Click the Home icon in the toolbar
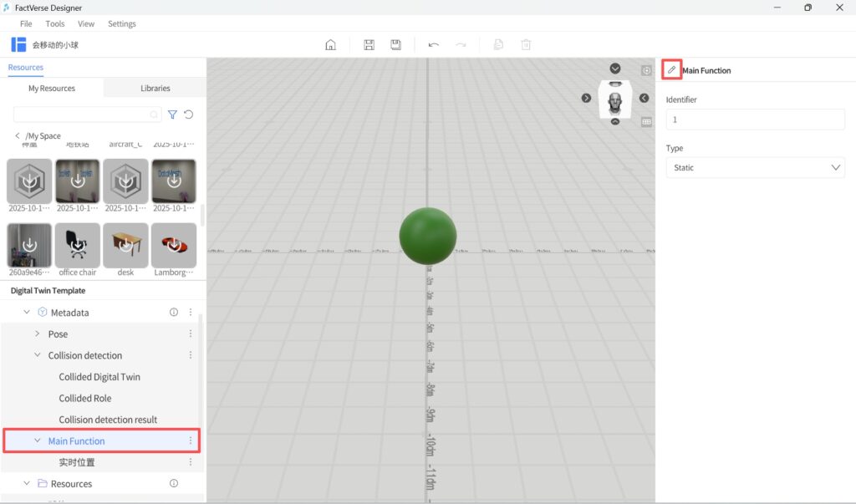The height and width of the screenshot is (504, 856). (330, 44)
